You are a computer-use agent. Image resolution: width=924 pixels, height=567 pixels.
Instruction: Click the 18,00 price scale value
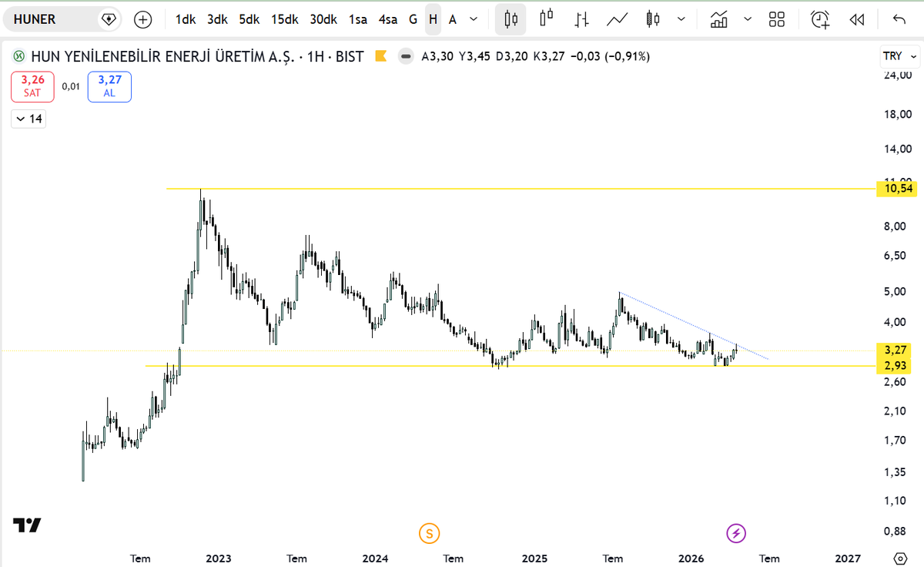click(x=898, y=115)
